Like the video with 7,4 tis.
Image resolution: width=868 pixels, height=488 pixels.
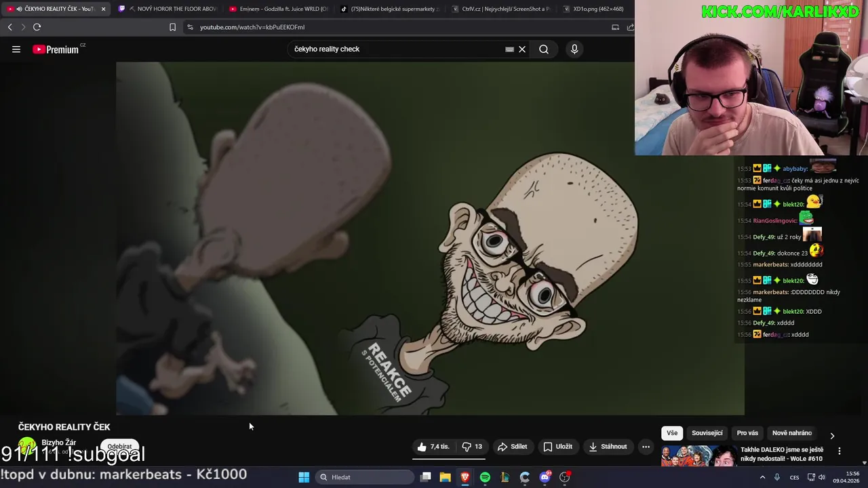pos(433,447)
